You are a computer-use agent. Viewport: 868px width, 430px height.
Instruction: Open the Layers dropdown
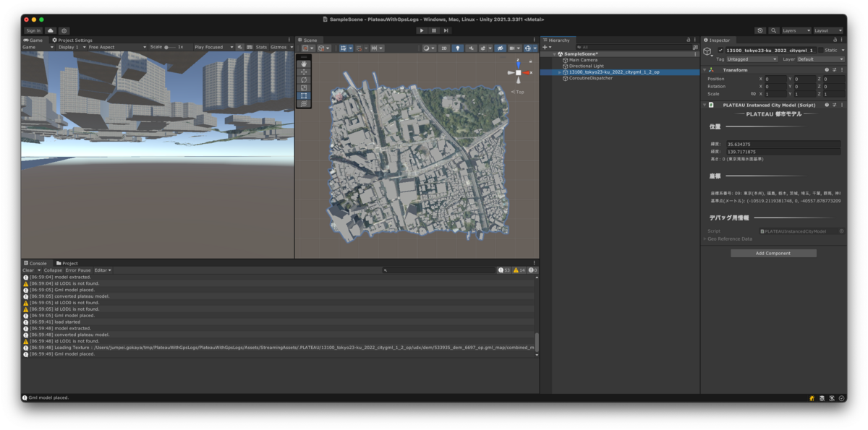tap(796, 30)
